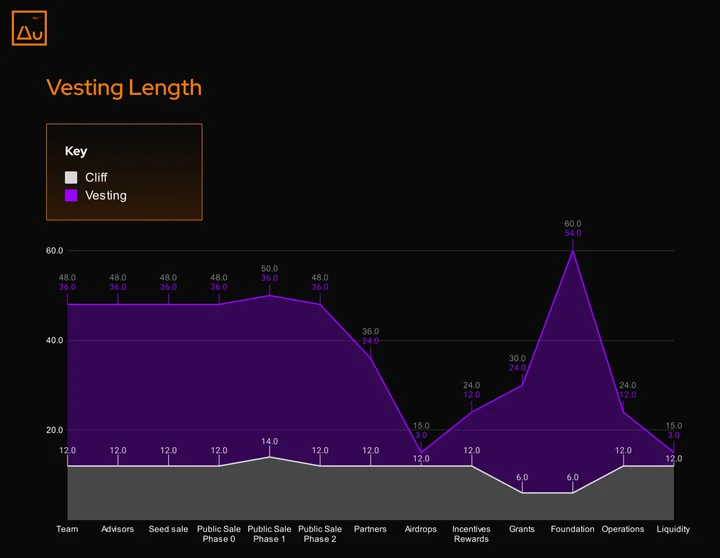Select the white Cliff legend swatch

click(x=71, y=177)
